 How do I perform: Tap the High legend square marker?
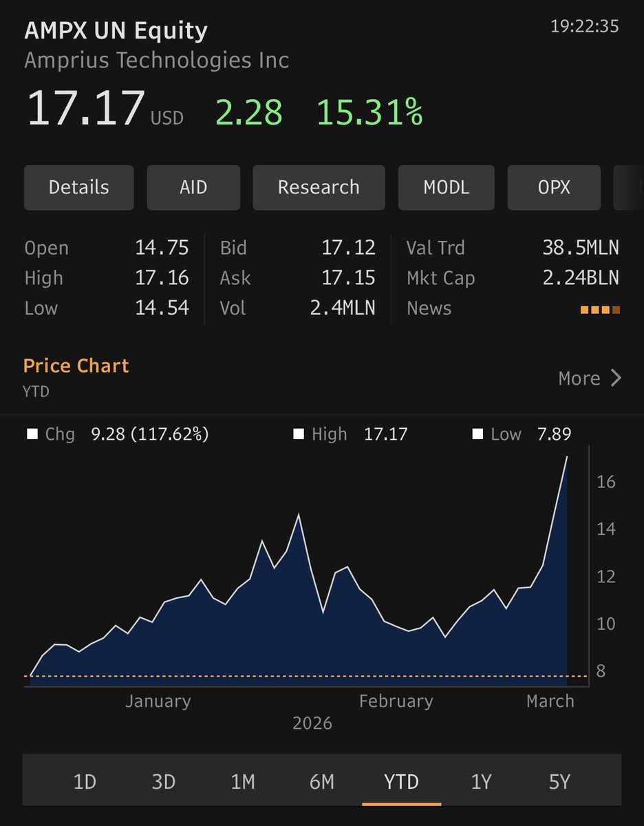pos(298,434)
